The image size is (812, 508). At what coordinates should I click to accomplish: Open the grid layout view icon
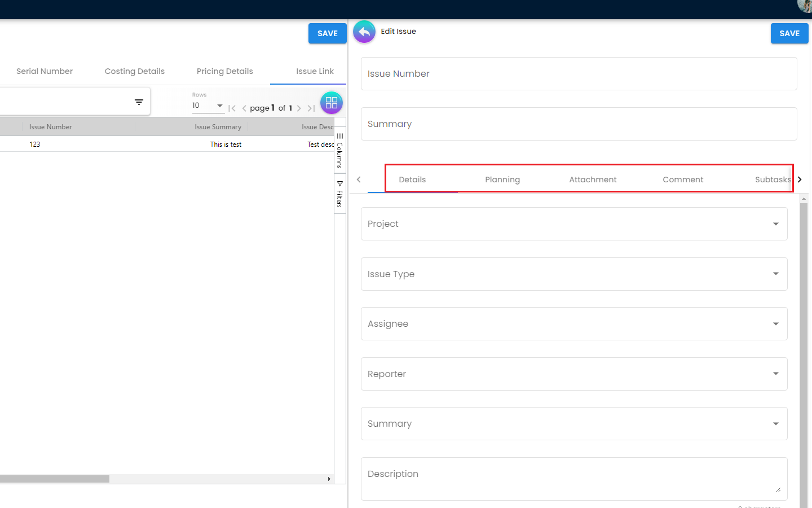tap(332, 103)
